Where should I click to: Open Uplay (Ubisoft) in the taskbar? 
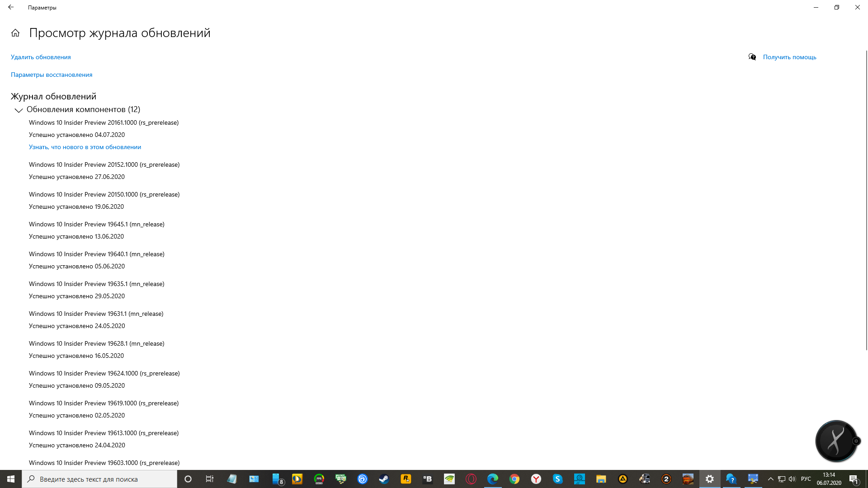[x=363, y=479]
